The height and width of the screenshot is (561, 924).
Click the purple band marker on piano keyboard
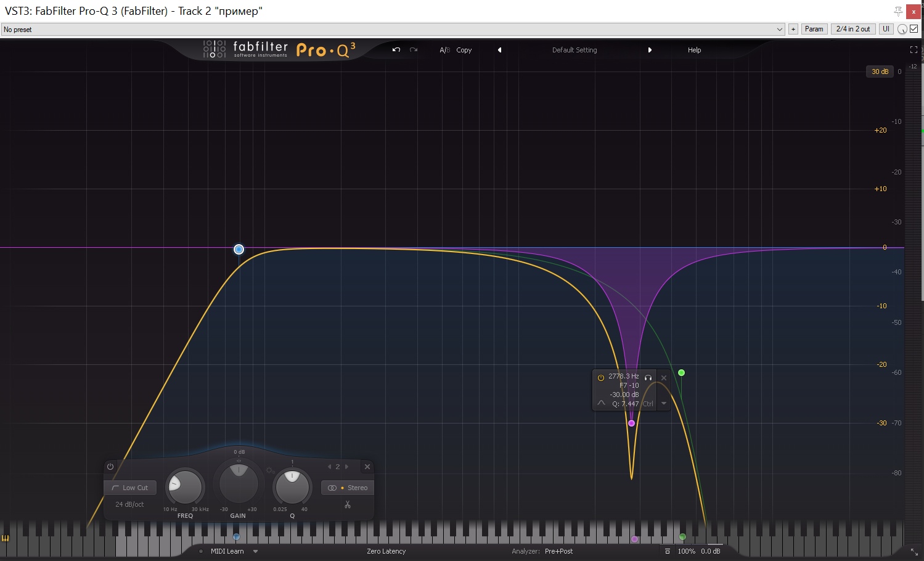point(634,539)
